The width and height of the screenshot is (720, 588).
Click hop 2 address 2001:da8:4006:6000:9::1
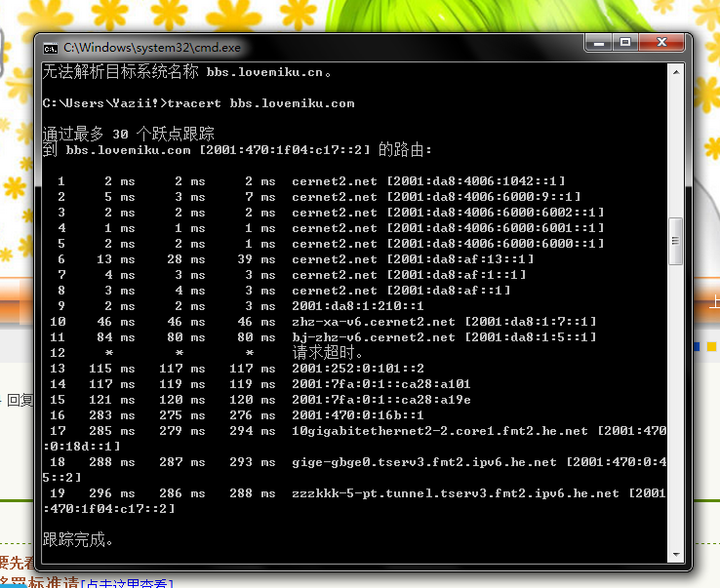[x=484, y=197]
